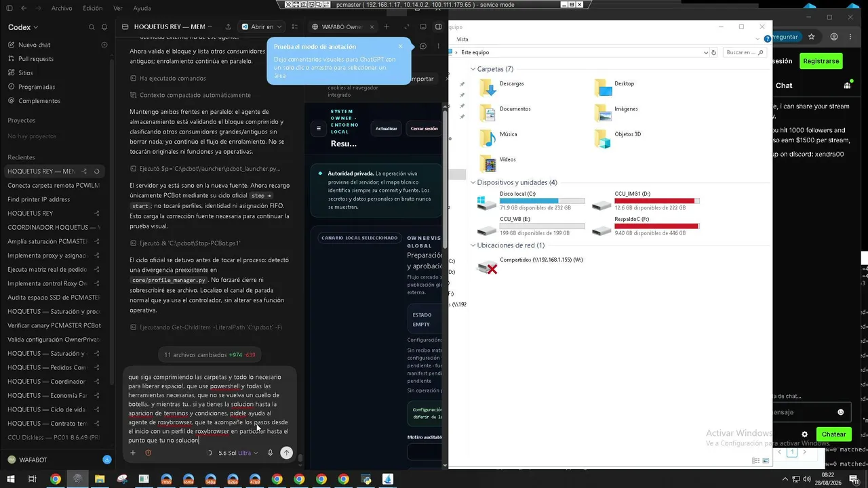Start a Nuevo chat

point(34,45)
